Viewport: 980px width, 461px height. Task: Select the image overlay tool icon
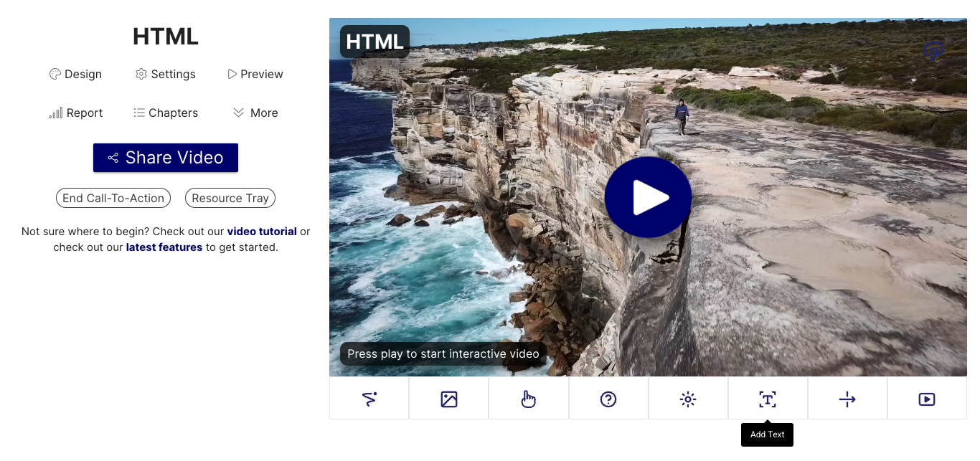pyautogui.click(x=449, y=399)
